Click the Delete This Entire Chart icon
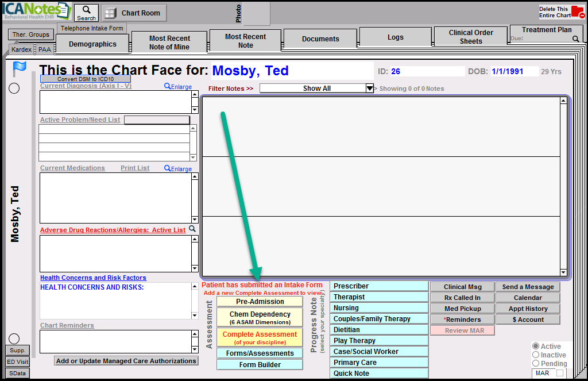 577,13
